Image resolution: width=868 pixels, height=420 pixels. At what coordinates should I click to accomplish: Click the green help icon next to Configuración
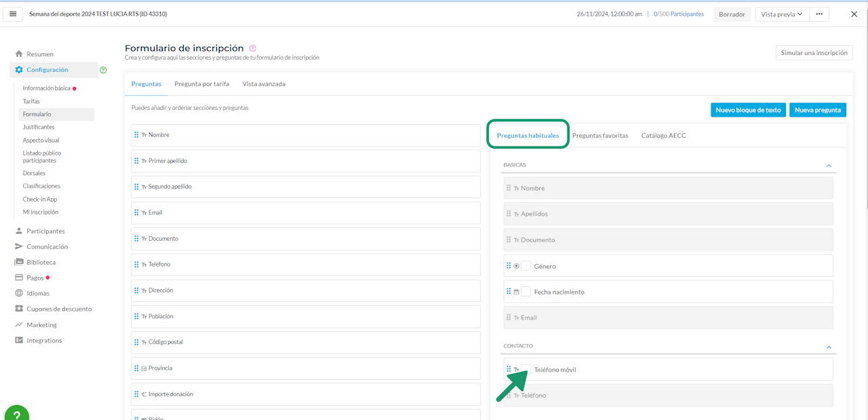tap(103, 70)
